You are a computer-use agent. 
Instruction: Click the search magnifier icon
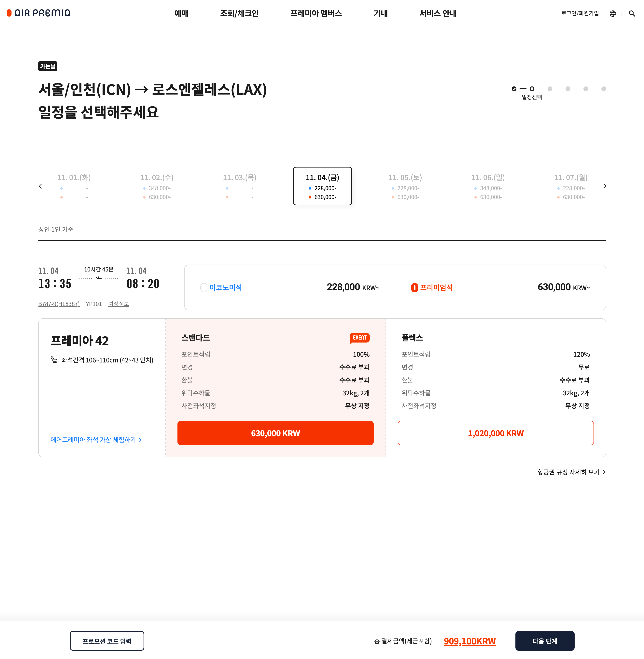[x=632, y=14]
